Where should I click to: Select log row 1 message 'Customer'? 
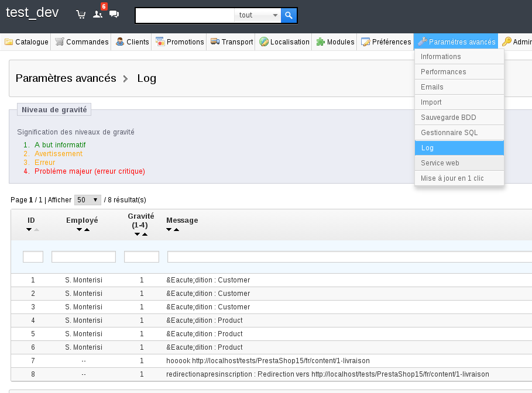(208, 280)
